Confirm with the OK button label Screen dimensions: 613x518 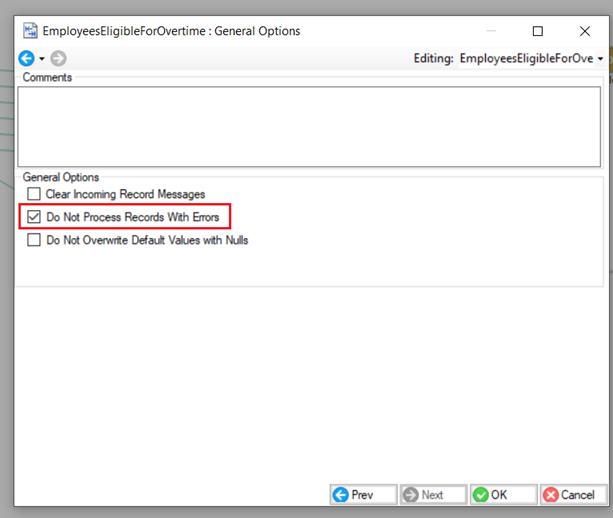pos(500,495)
